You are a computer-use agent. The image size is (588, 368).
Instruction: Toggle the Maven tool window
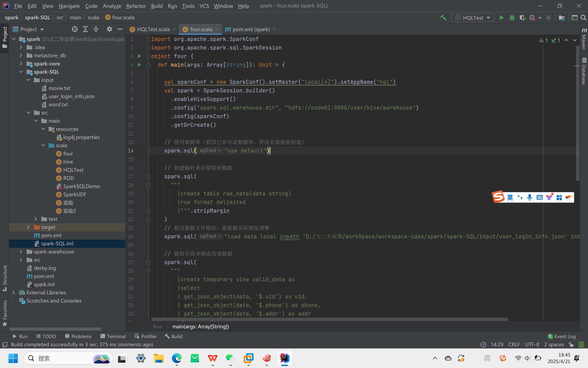point(584,39)
